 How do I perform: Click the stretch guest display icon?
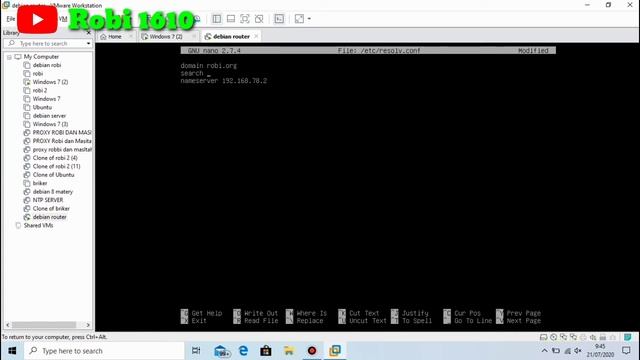pos(299,19)
